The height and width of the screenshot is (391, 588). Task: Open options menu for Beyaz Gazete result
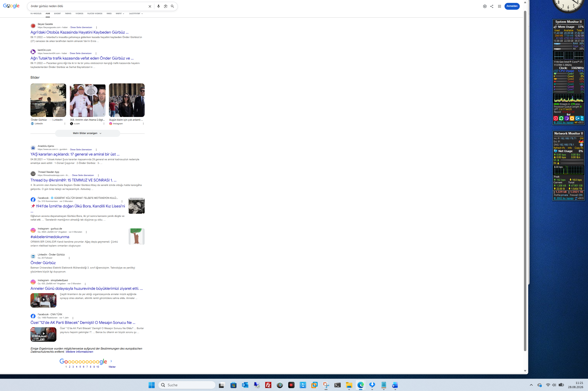click(x=96, y=28)
